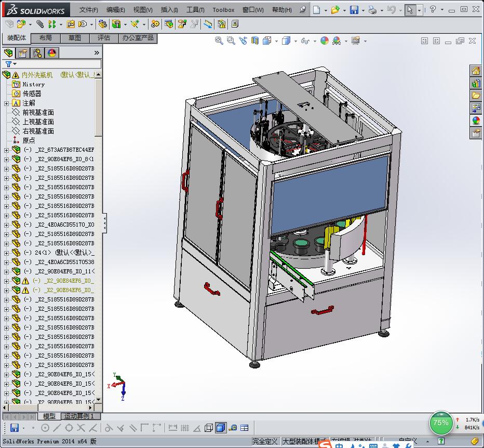The width and height of the screenshot is (484, 448).
Task: Click the Assembly Features icon
Action: click(x=116, y=24)
